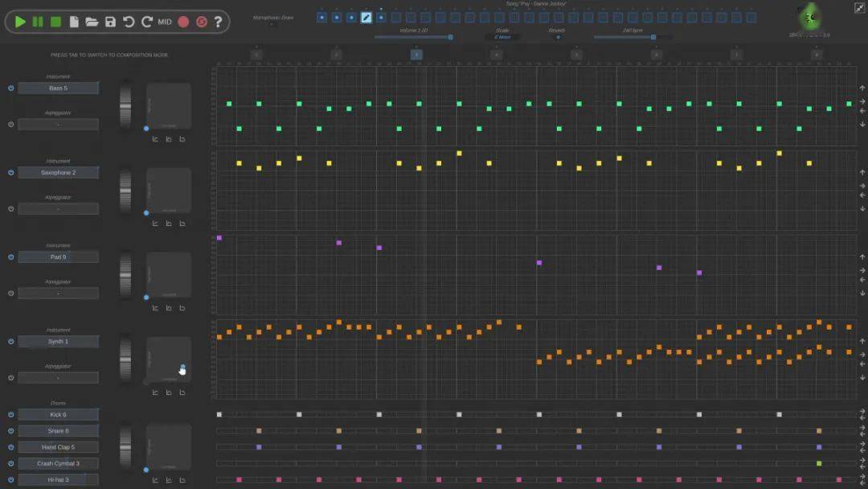This screenshot has width=868, height=489.
Task: Toggle power for Saxophone 2 instrument
Action: (x=10, y=173)
